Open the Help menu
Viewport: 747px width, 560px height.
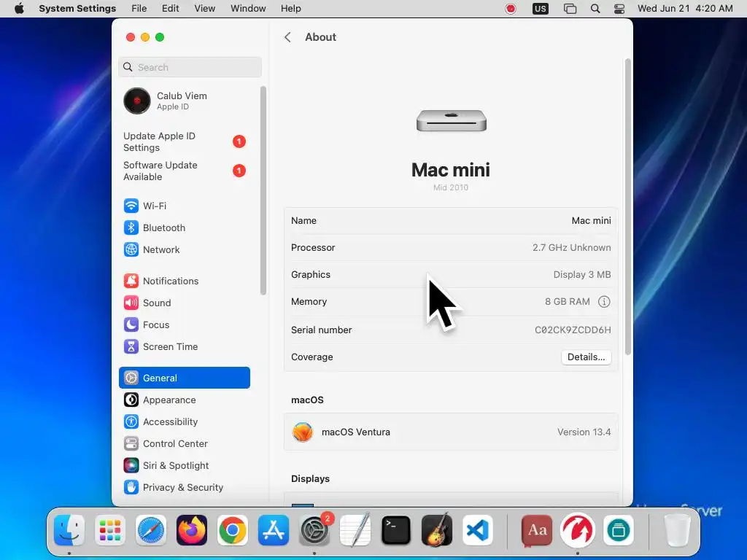(x=290, y=9)
